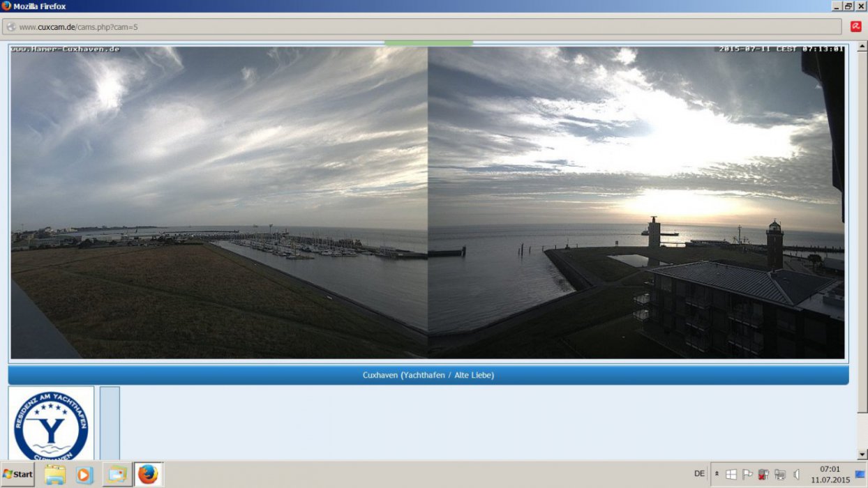
Task: Show hidden system tray icons
Action: click(x=717, y=474)
